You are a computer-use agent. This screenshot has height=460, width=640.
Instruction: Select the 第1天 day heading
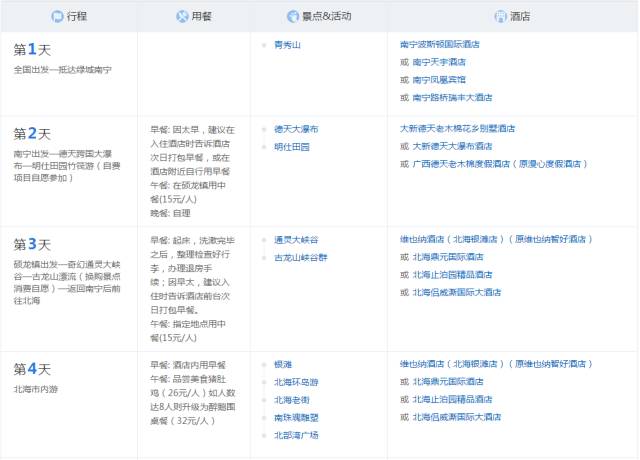click(32, 50)
